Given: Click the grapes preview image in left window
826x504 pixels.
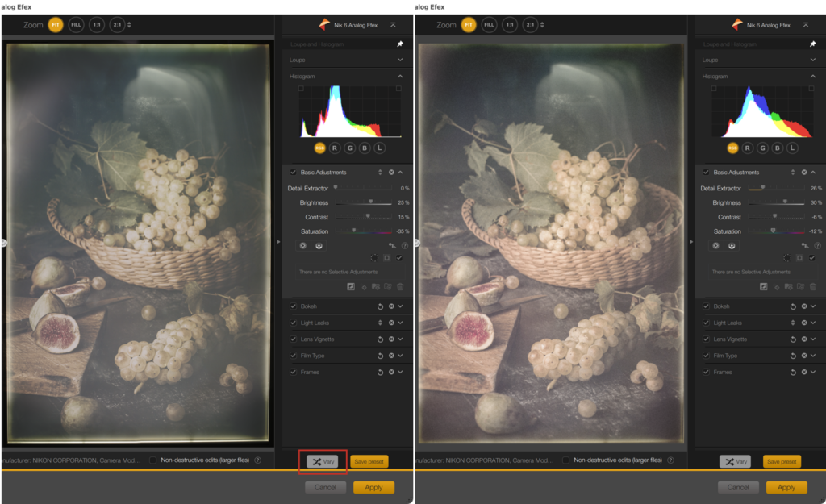Looking at the screenshot, I should 138,244.
